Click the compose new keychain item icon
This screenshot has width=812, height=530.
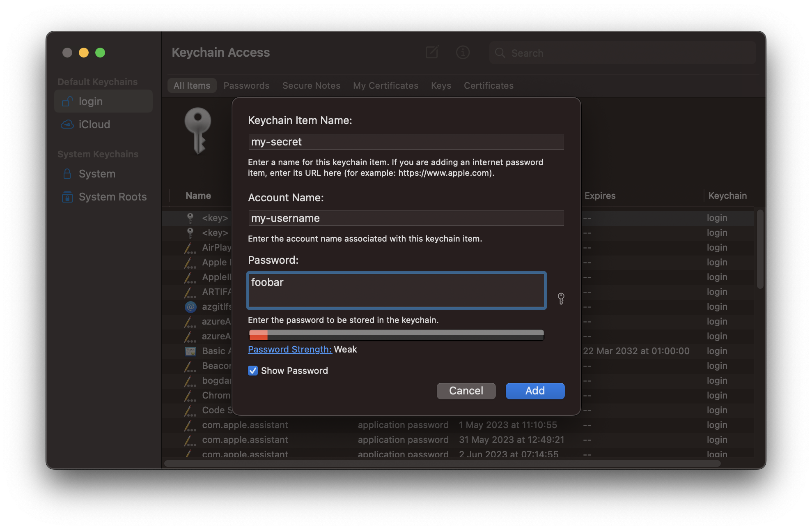click(x=432, y=52)
